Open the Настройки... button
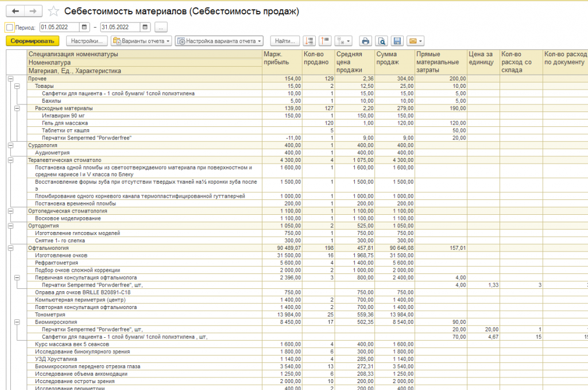 point(87,41)
